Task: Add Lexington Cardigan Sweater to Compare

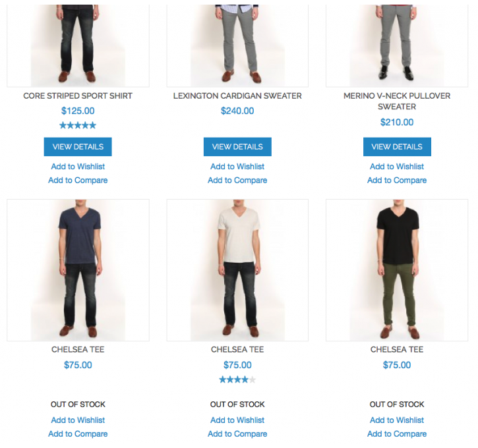Action: pyautogui.click(x=237, y=181)
